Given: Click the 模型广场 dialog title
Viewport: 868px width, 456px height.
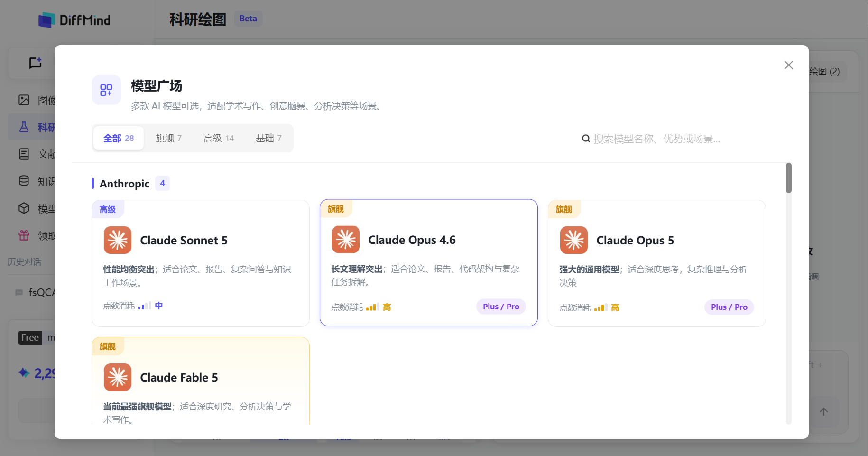Looking at the screenshot, I should (157, 86).
